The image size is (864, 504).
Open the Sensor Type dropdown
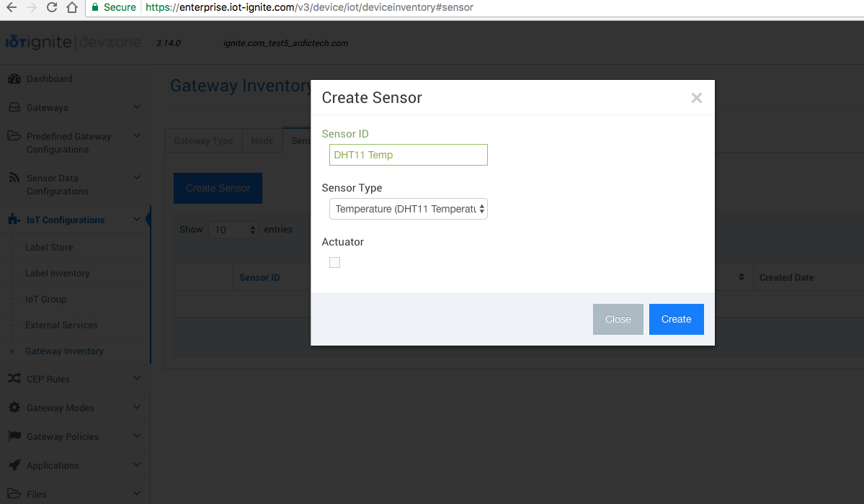[x=408, y=208]
